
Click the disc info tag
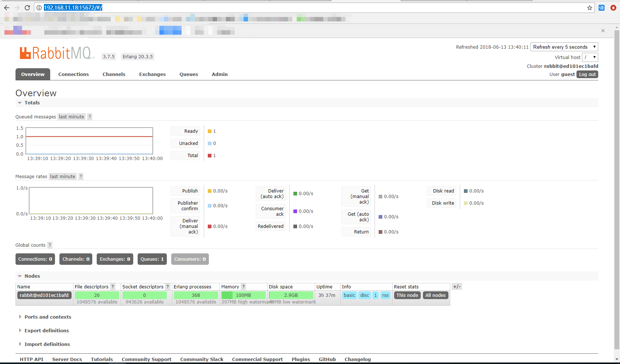point(365,295)
